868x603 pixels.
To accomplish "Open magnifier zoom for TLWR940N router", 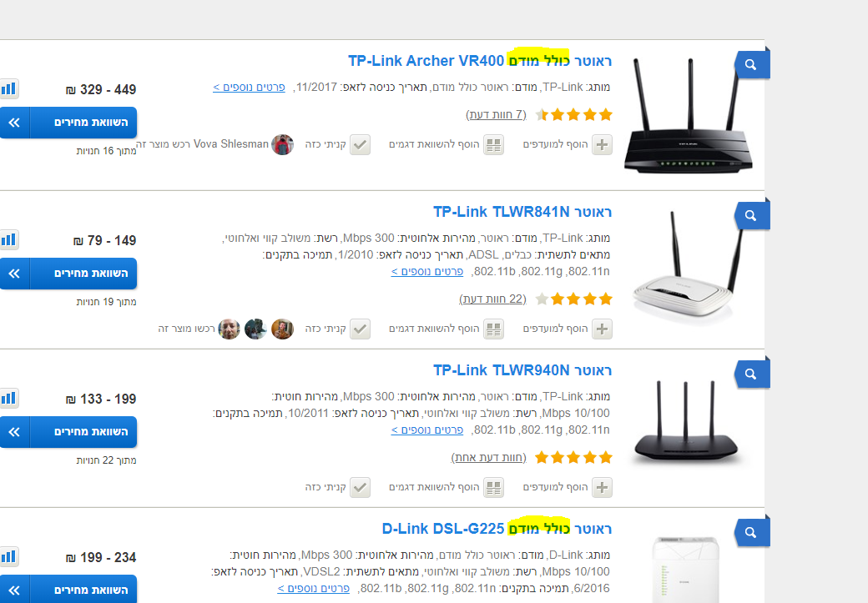I will pos(751,374).
